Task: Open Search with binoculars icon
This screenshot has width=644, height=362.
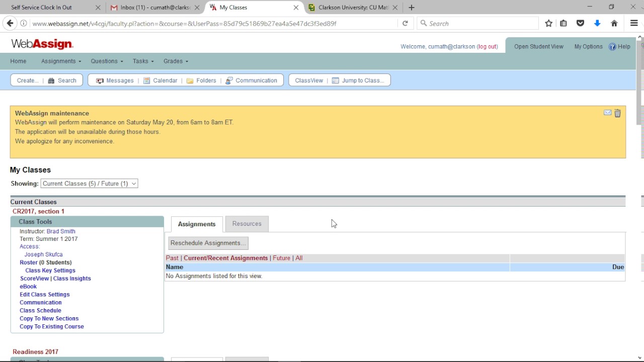Action: (x=62, y=80)
